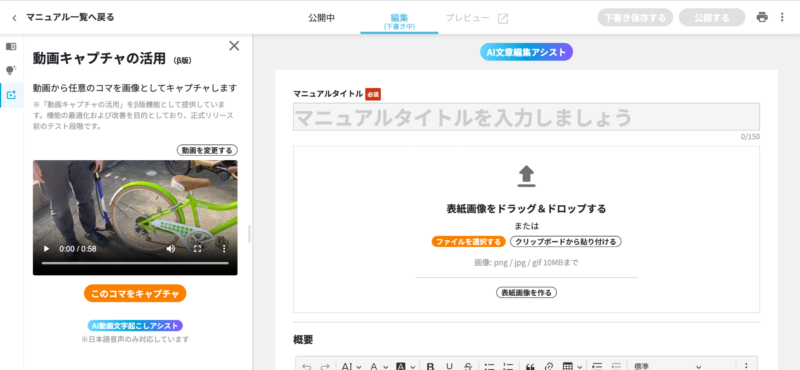Viewport: 800px width, 370px height.
Task: Open video player more options menu
Action: pos(223,249)
